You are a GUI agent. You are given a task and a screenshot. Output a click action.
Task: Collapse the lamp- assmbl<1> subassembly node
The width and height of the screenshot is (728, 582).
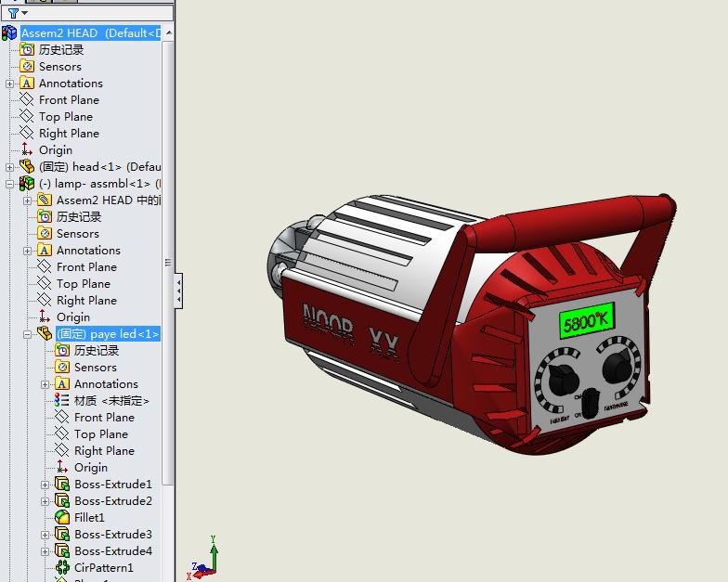[10, 184]
